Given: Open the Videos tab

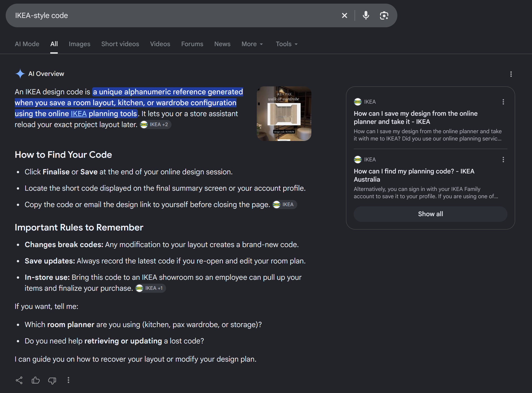Looking at the screenshot, I should 160,44.
